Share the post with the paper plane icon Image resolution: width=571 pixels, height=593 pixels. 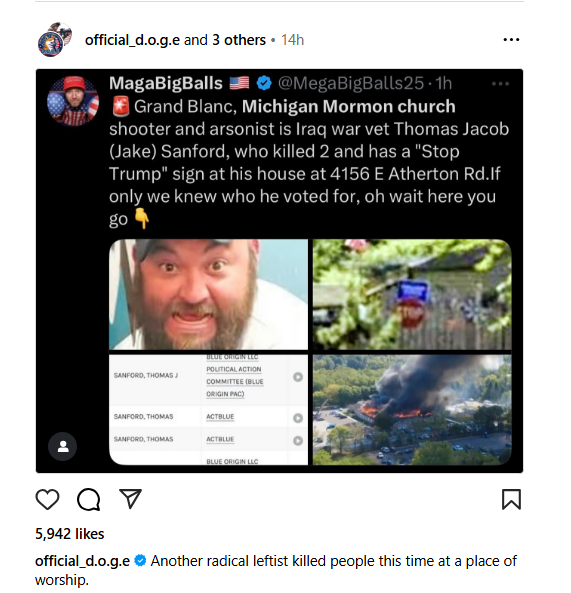pyautogui.click(x=130, y=498)
